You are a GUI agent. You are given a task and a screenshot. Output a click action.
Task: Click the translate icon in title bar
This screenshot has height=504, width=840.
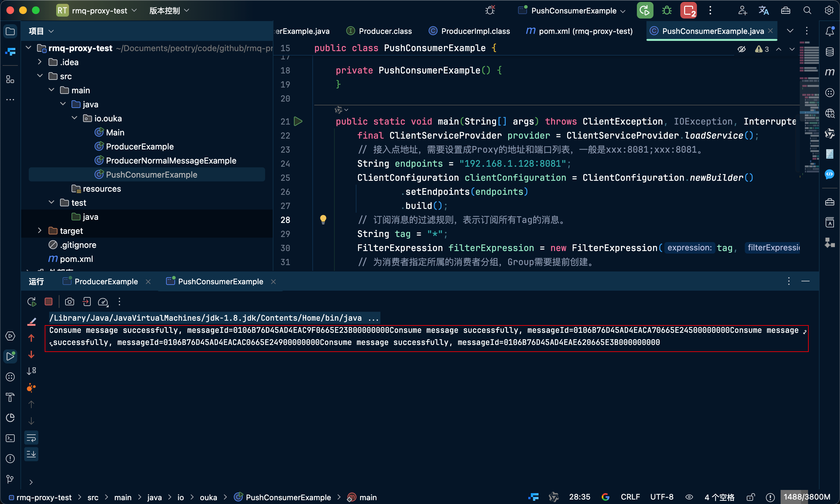coord(764,11)
